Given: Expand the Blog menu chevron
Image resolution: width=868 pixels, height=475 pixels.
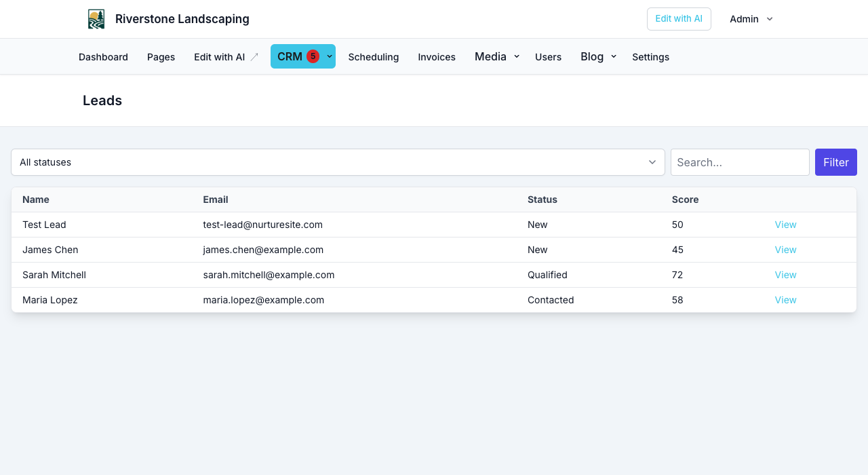Looking at the screenshot, I should click(x=614, y=57).
